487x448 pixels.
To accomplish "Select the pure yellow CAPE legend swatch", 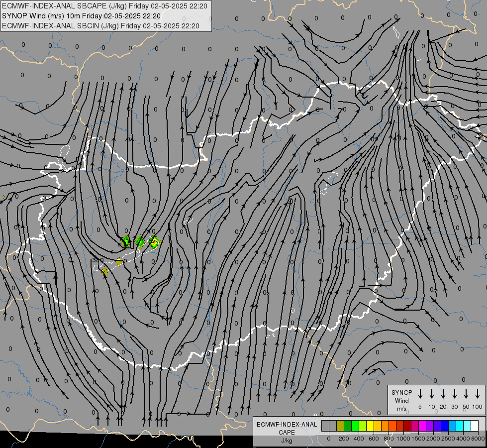I will [x=370, y=426].
